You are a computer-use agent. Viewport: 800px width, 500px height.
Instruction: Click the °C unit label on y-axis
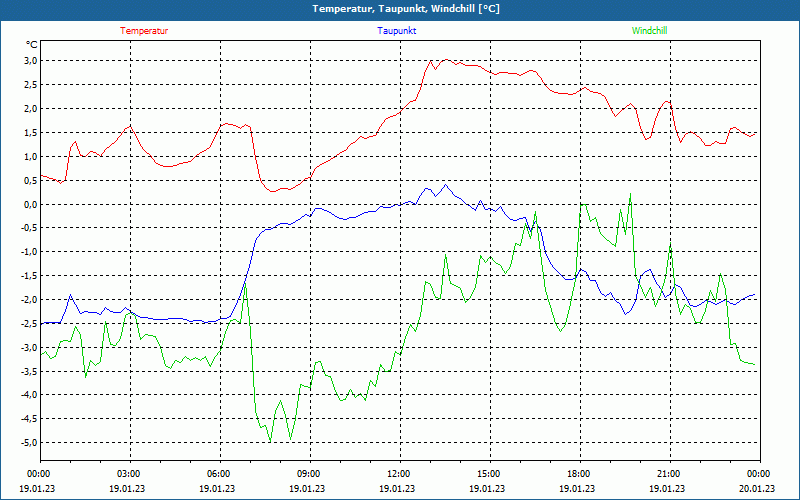pos(32,45)
